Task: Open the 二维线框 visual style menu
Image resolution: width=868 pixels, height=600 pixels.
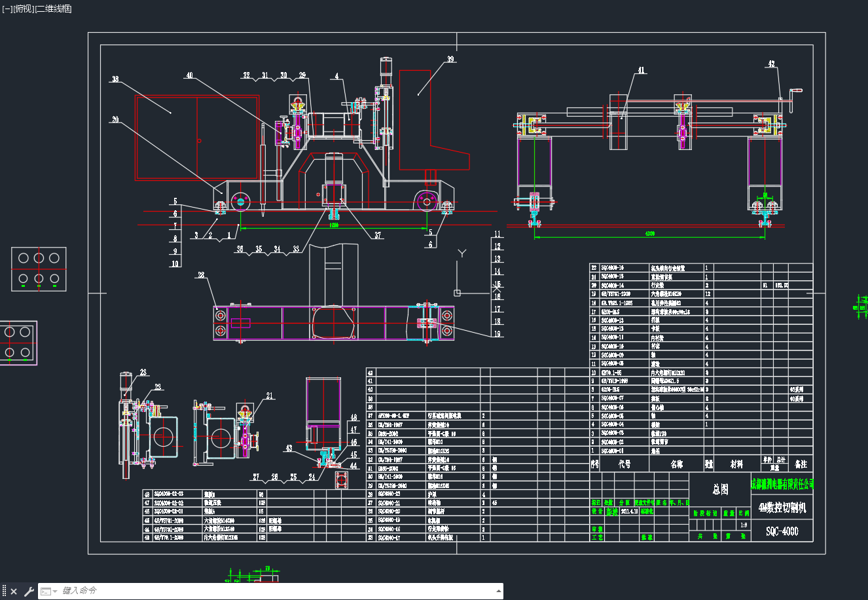Action: tap(52, 9)
